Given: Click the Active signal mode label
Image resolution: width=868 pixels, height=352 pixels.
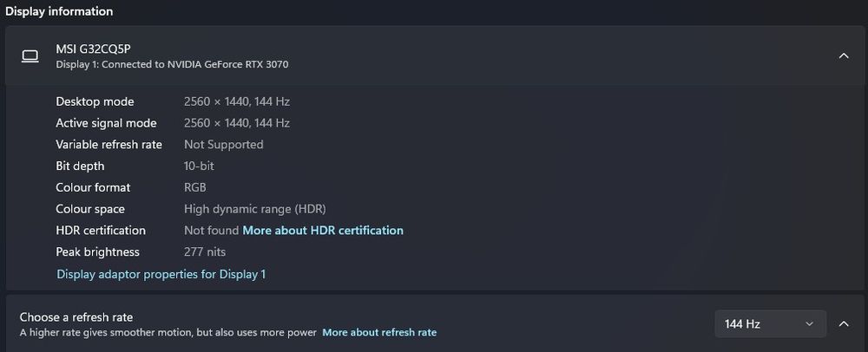Looking at the screenshot, I should pos(106,123).
